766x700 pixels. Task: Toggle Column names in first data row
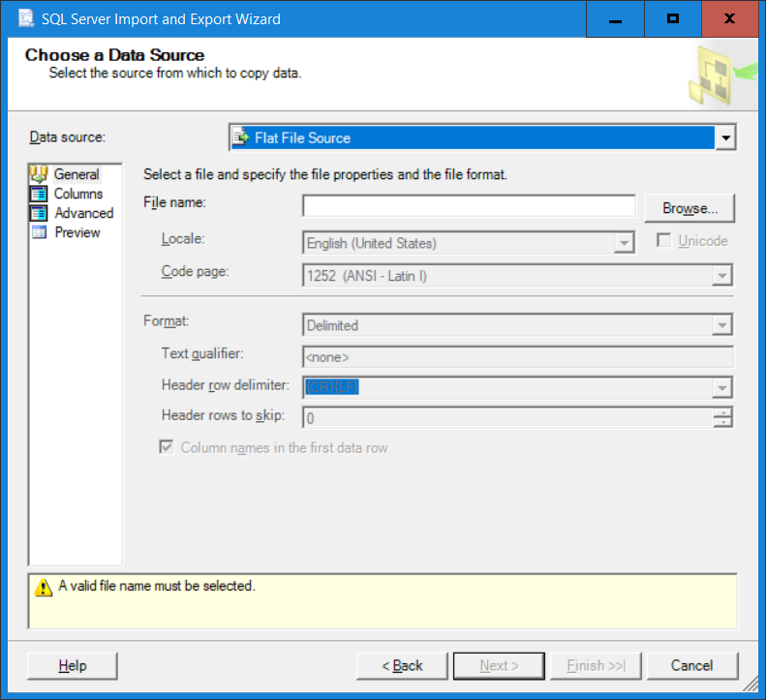tap(167, 447)
